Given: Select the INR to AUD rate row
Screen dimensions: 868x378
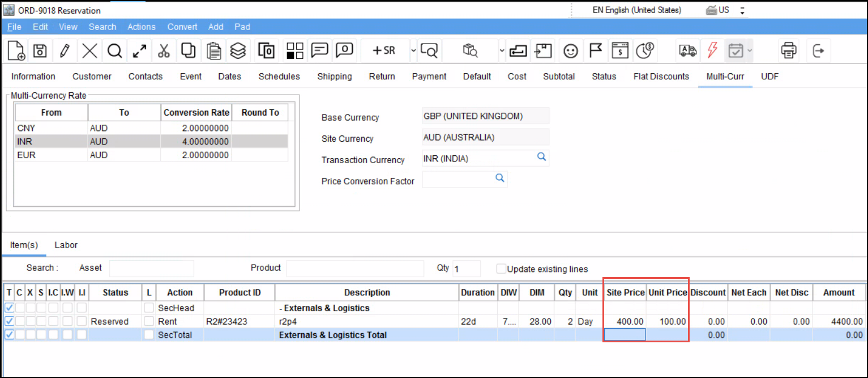Looking at the screenshot, I should pos(151,142).
